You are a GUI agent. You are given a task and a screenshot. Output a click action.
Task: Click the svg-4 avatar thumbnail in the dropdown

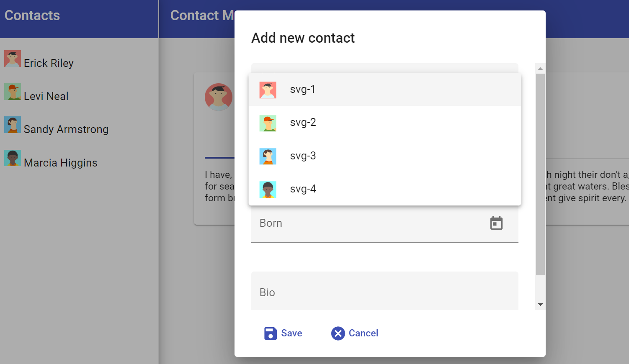click(x=268, y=189)
